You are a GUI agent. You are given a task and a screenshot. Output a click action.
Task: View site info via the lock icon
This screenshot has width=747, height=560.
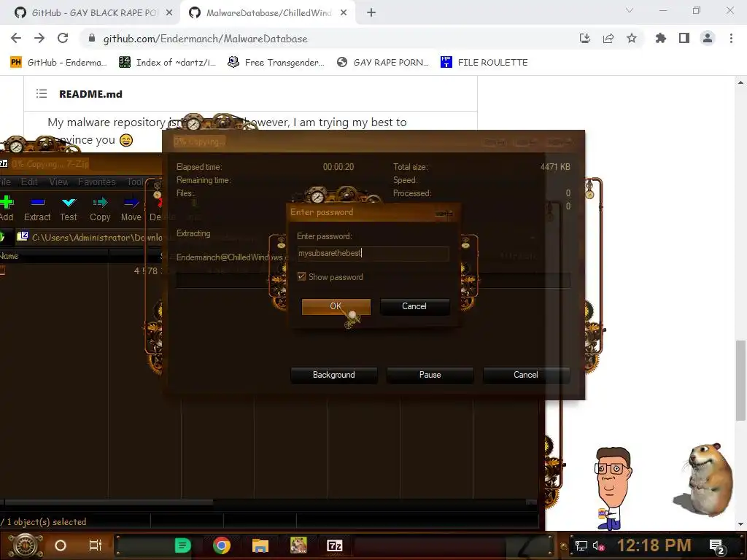(92, 39)
